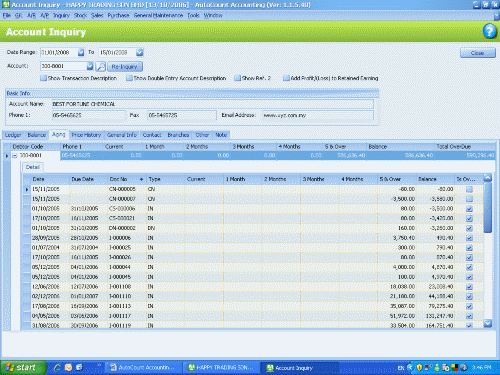Launch Internet Explorer from quick launch
This screenshot has width=500, height=375.
click(57, 367)
